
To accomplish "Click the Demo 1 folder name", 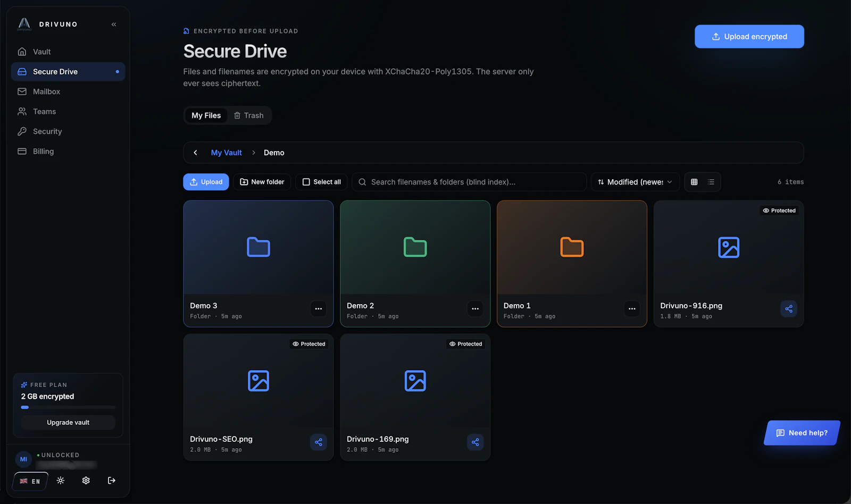I will pyautogui.click(x=517, y=306).
